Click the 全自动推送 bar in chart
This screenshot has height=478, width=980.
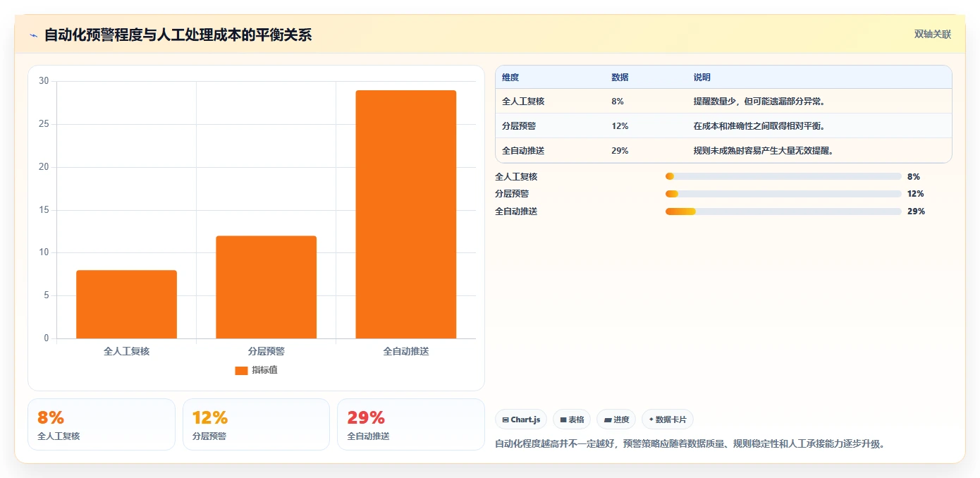coord(406,214)
